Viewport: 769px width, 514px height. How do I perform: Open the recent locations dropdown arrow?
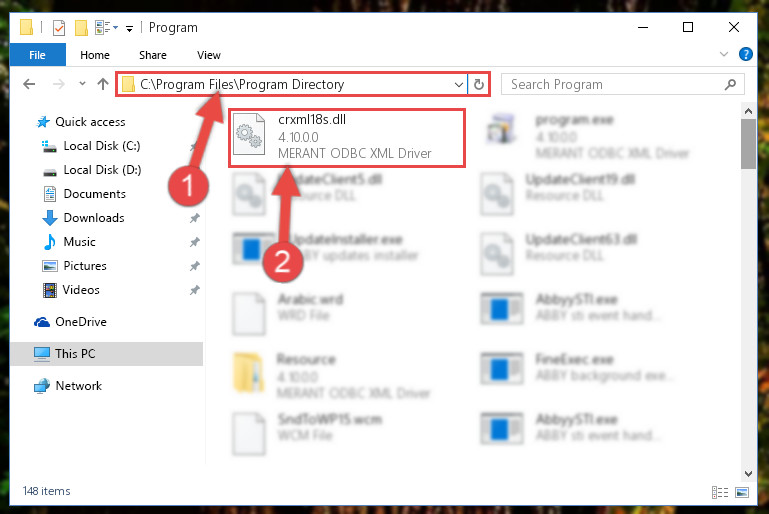click(x=82, y=84)
